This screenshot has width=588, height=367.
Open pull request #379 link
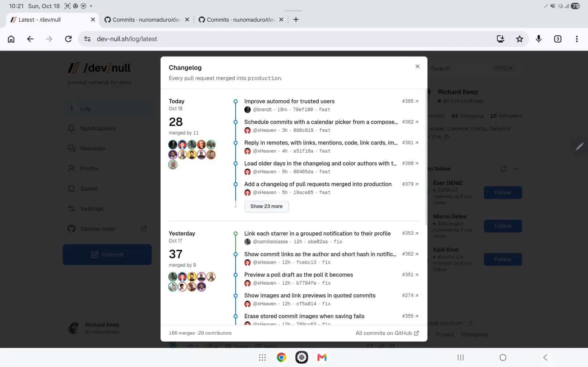[410, 184]
